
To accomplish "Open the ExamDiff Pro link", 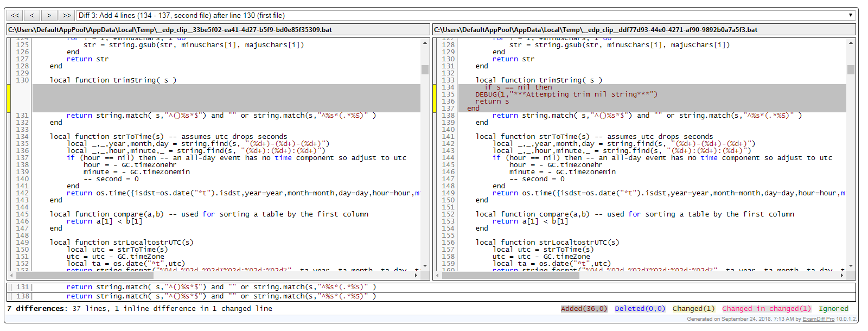I will (x=818, y=319).
